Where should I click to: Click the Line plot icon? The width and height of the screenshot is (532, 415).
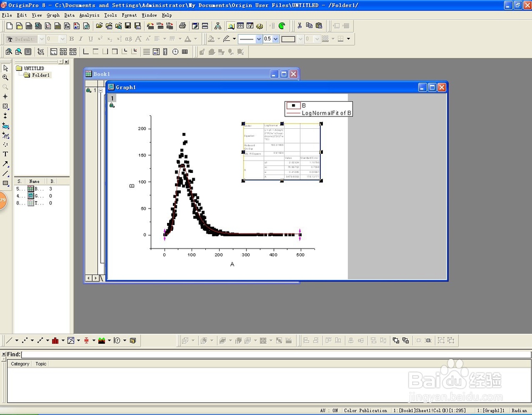click(9, 341)
